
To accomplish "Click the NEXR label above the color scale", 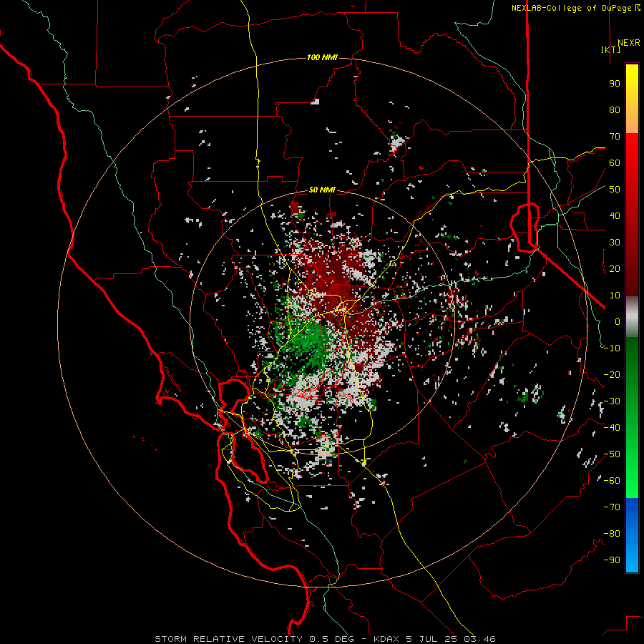I will pos(629,43).
